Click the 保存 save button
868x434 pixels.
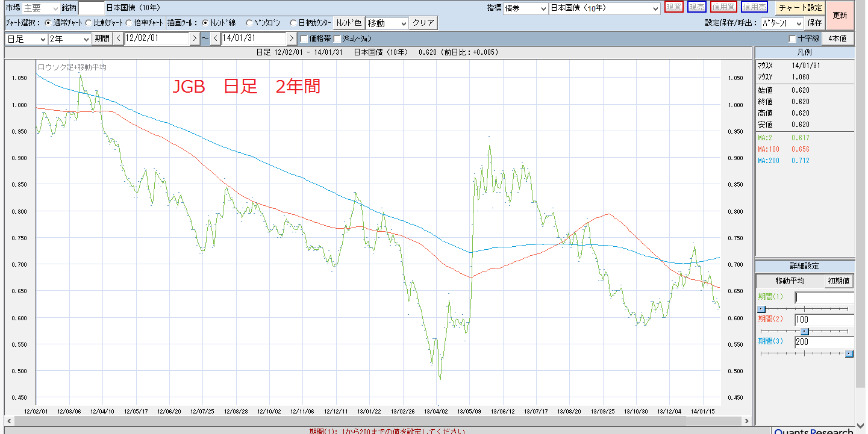click(815, 23)
